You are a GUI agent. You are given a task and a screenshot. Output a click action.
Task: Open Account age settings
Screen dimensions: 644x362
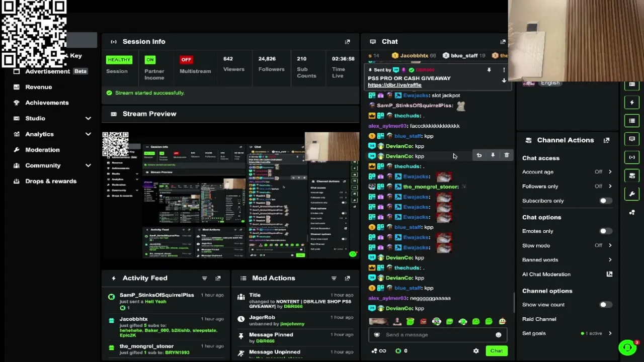click(x=567, y=172)
